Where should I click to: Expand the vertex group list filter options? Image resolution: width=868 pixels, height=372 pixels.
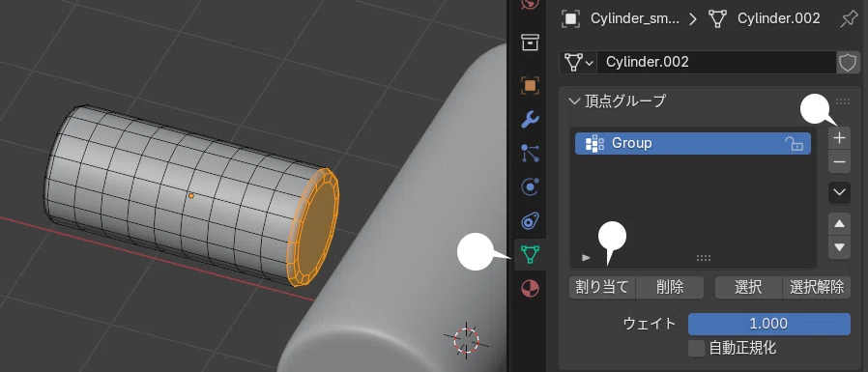point(586,257)
